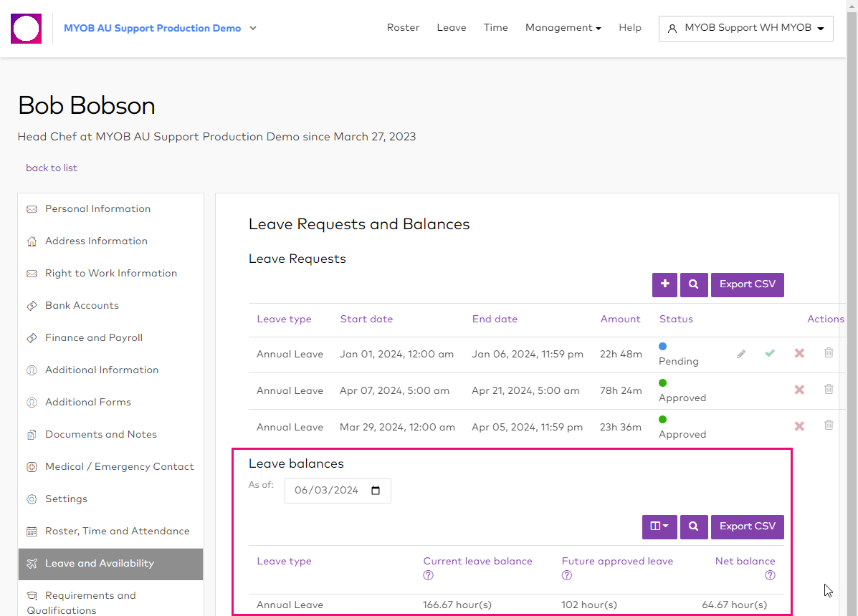The width and height of the screenshot is (858, 616).
Task: Select Finance and Payroll in sidebar
Action: (x=94, y=337)
